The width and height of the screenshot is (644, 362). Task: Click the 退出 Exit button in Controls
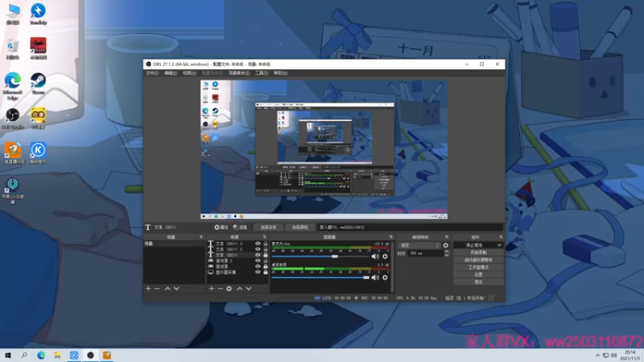478,282
